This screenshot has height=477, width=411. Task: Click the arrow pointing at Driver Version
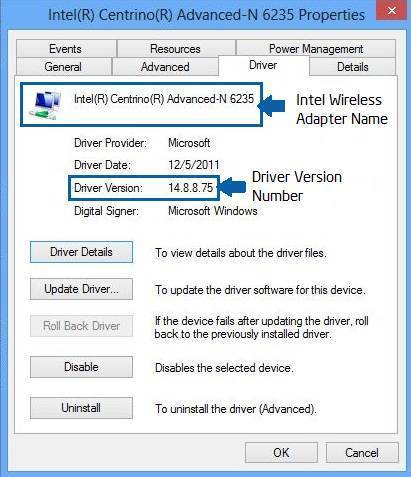pyautogui.click(x=233, y=187)
